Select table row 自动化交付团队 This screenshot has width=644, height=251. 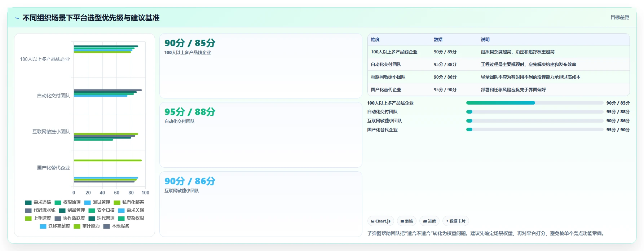point(499,64)
